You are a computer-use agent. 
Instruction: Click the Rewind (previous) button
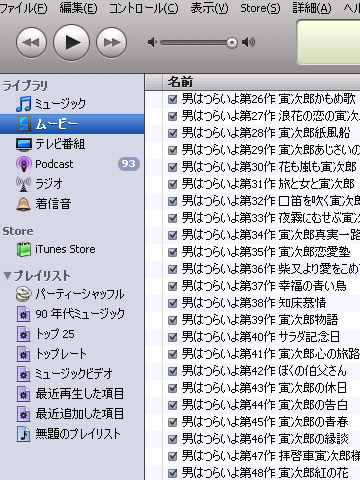click(x=31, y=42)
